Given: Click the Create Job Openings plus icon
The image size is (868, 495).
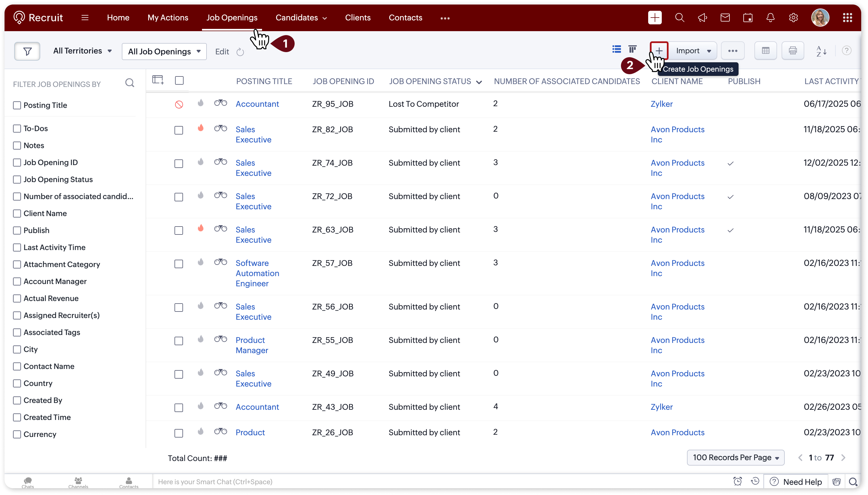Looking at the screenshot, I should click(659, 51).
